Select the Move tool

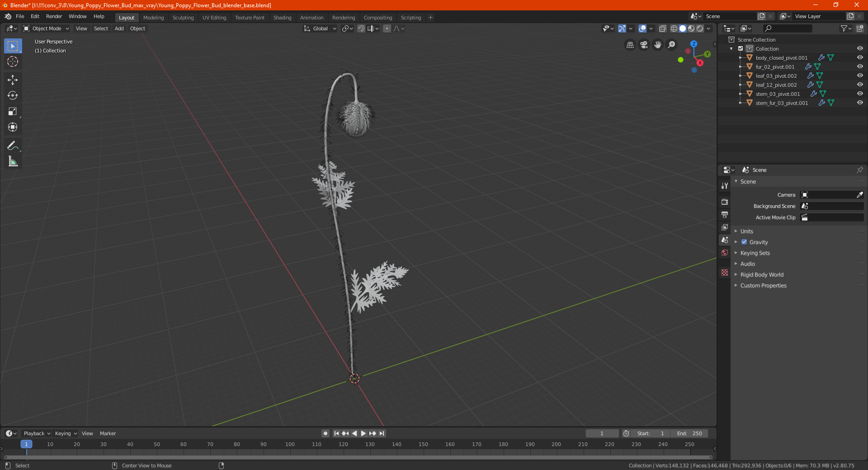tap(13, 80)
